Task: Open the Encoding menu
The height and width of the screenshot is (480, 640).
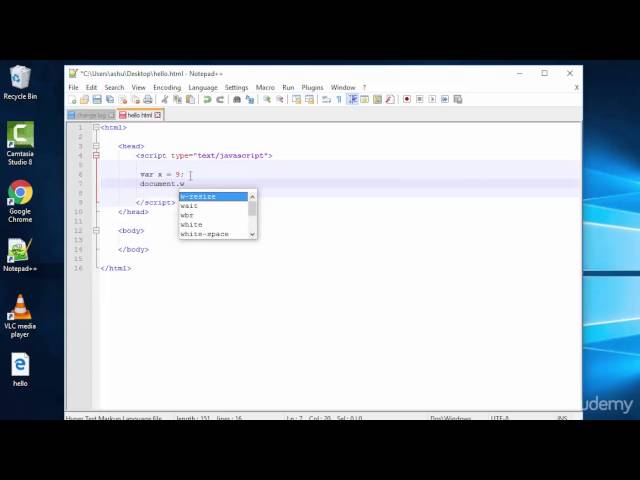Action: pyautogui.click(x=167, y=87)
